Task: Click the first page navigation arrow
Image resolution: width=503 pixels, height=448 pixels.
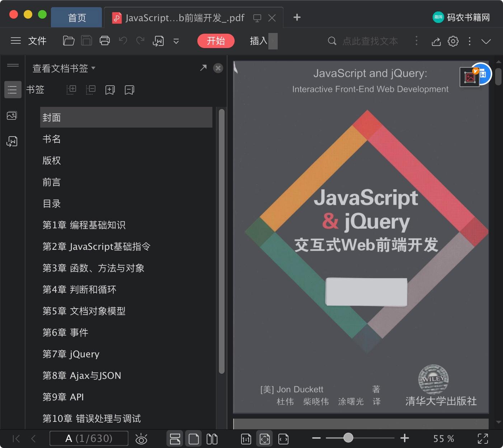Action: pos(16,438)
